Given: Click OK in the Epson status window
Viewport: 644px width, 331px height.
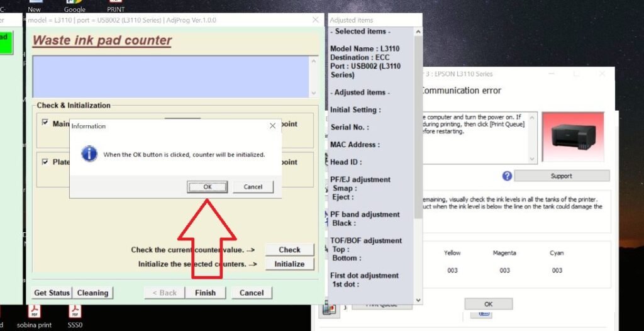Looking at the screenshot, I should (x=488, y=305).
